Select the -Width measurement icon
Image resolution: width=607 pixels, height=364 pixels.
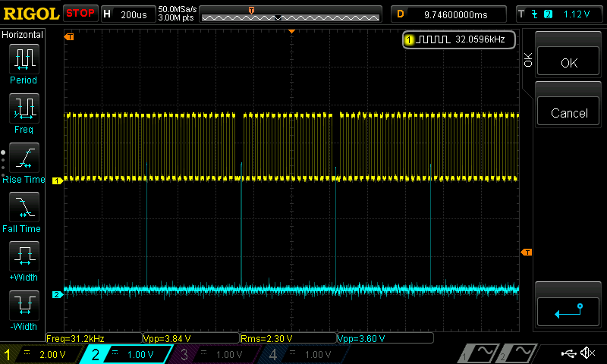(24, 305)
